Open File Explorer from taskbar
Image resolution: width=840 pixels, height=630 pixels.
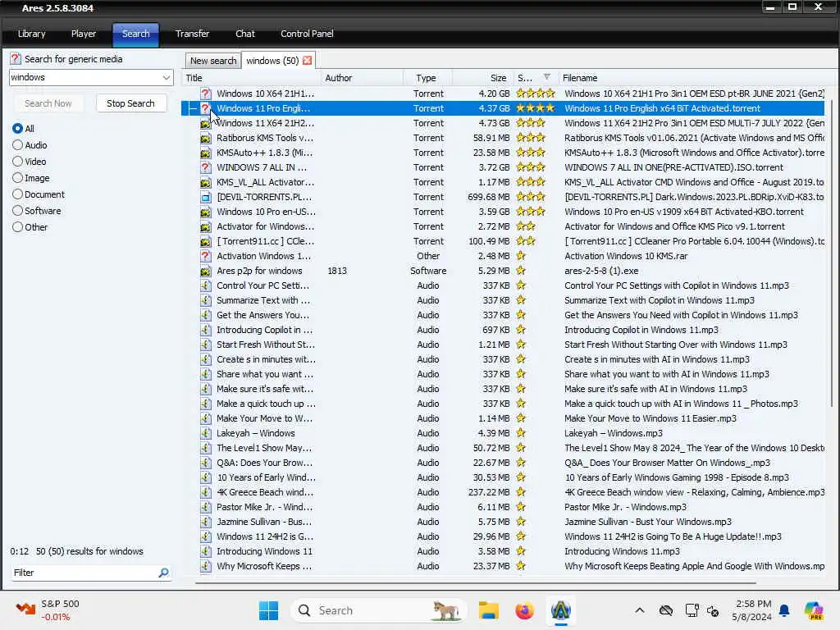489,610
